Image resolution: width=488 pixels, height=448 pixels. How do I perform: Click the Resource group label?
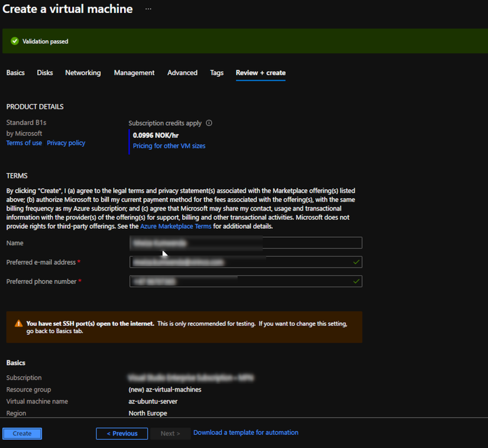[x=28, y=389]
